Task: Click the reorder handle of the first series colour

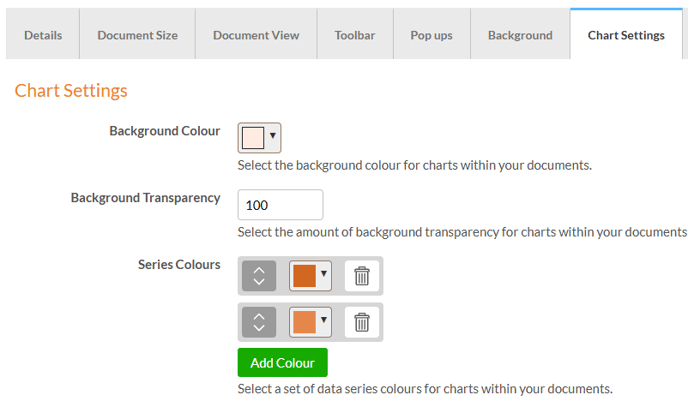Action: [259, 276]
